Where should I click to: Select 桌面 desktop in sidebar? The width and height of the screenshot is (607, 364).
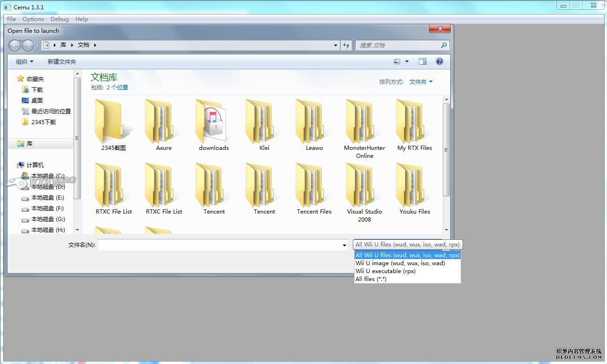tap(32, 100)
